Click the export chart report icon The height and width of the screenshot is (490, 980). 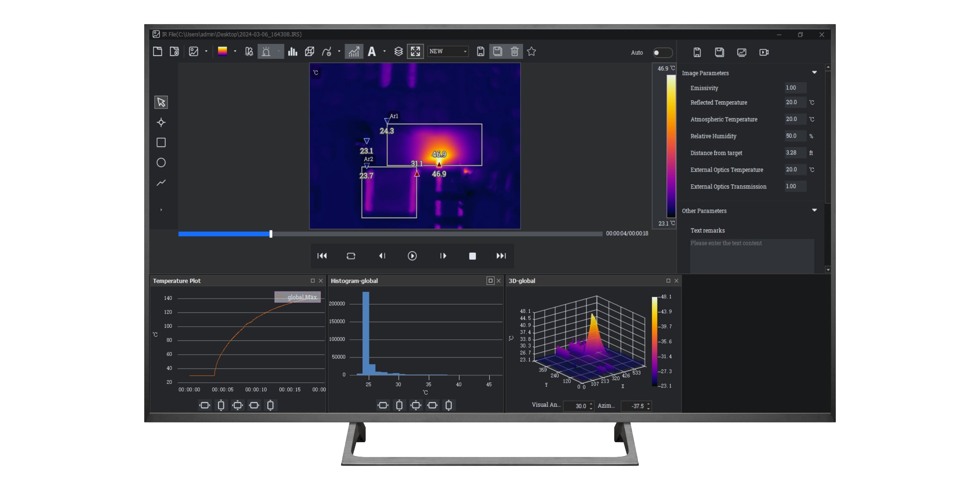742,52
